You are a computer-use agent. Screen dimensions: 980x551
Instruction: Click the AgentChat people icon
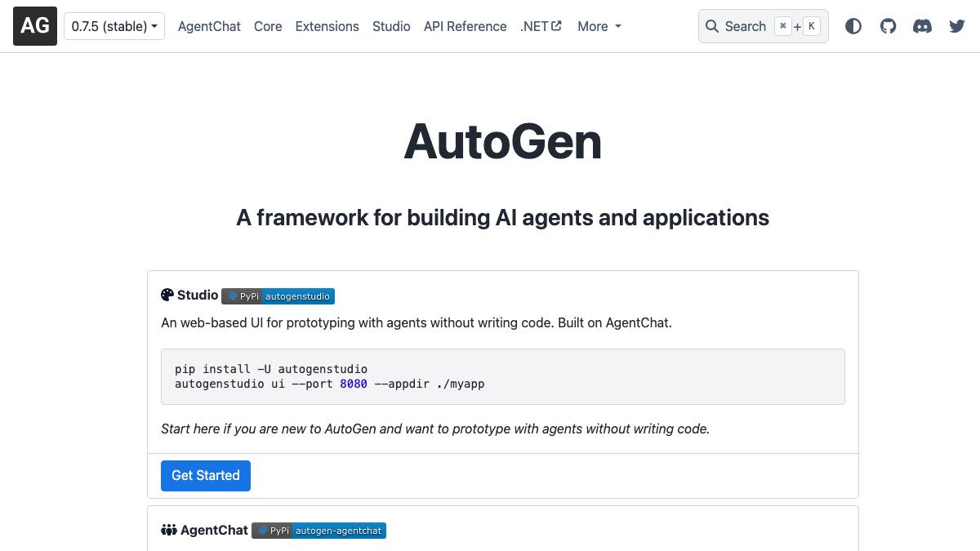click(169, 530)
